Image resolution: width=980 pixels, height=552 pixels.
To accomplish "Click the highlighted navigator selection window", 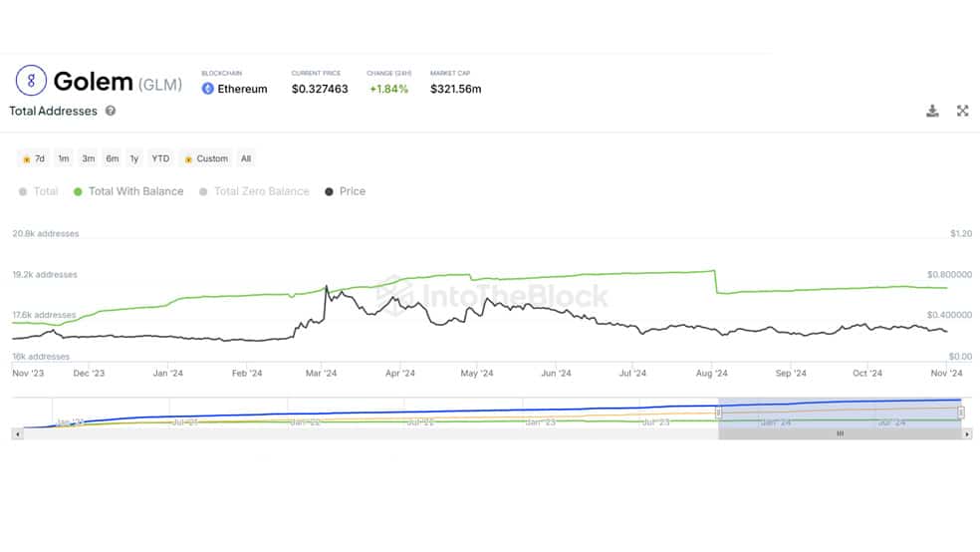I will 840,413.
